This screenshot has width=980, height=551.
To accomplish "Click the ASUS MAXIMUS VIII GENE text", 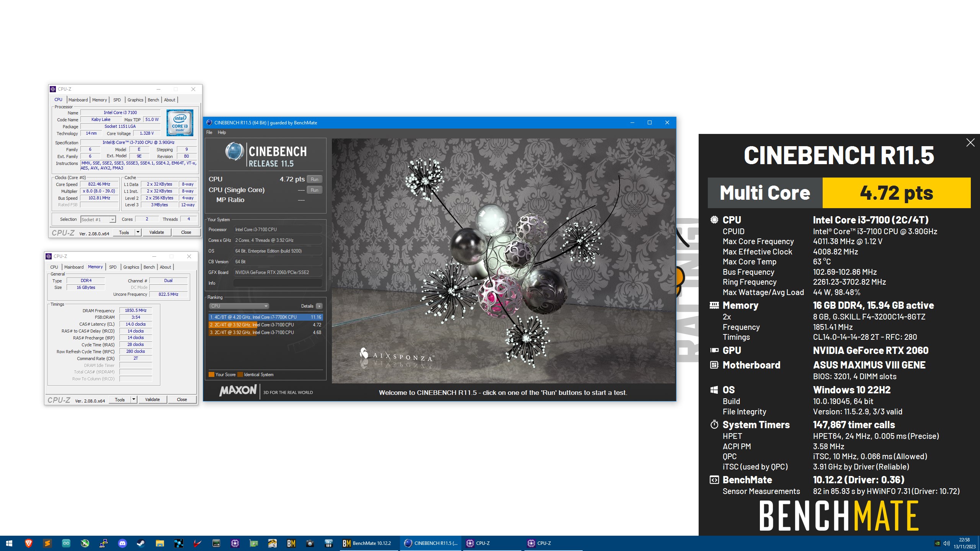I will (x=869, y=365).
